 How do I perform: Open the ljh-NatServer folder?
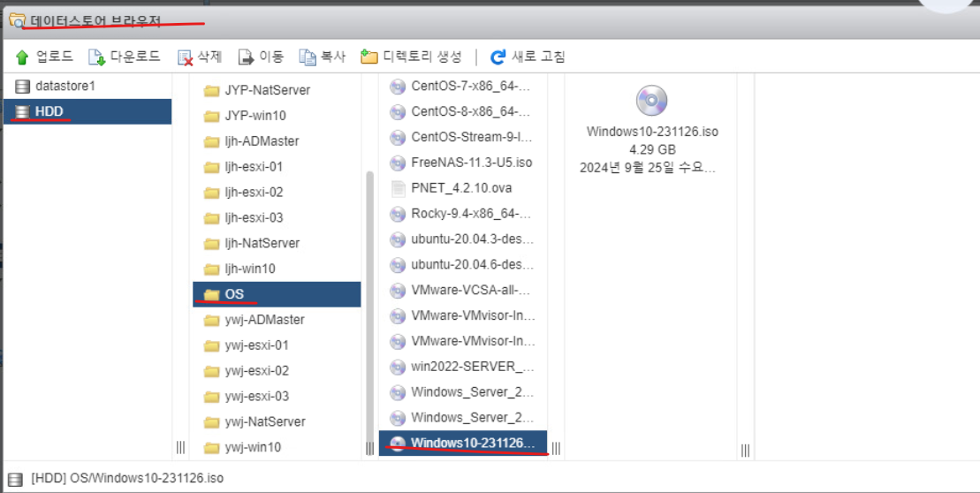coord(277,243)
